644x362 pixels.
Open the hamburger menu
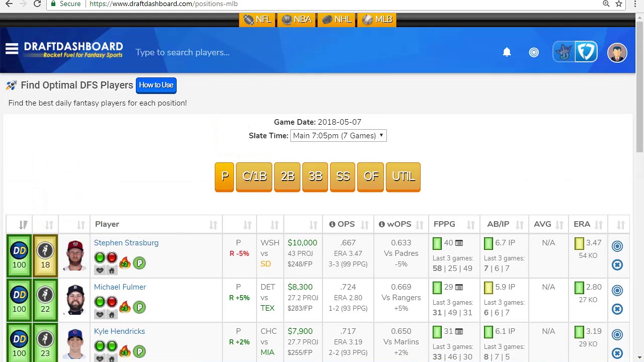click(x=12, y=49)
